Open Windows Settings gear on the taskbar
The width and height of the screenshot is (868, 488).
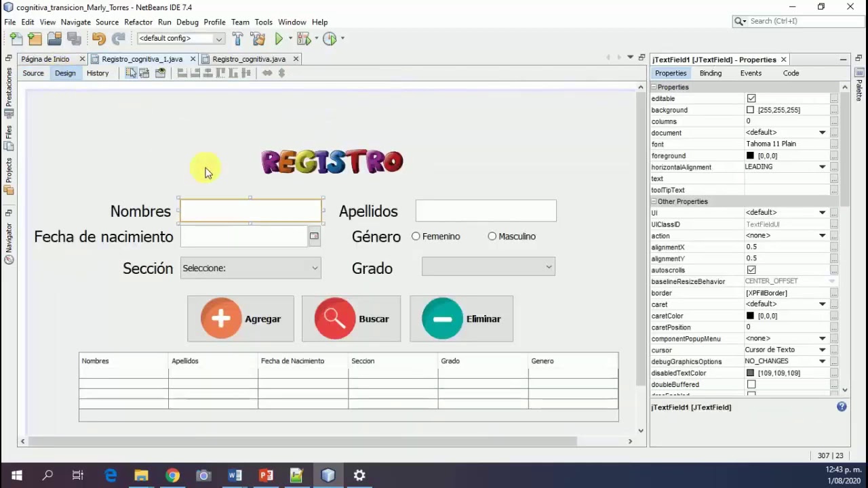point(359,475)
